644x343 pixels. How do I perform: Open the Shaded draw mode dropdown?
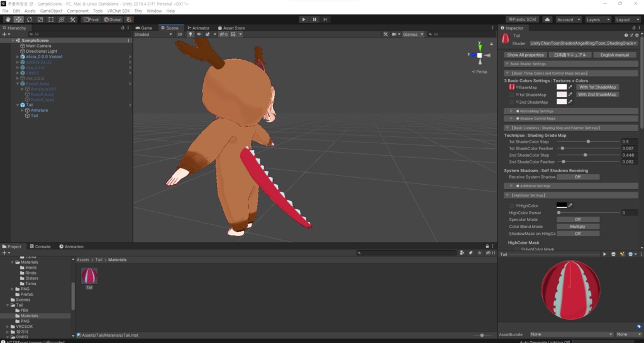coord(153,35)
